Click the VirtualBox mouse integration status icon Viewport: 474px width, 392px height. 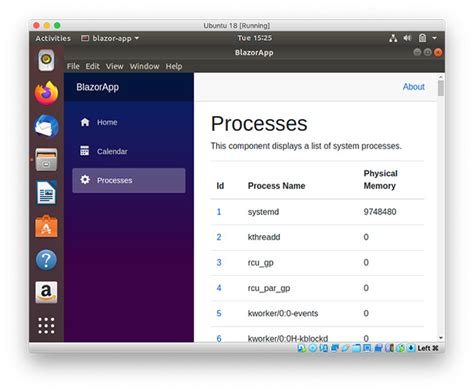[400, 348]
